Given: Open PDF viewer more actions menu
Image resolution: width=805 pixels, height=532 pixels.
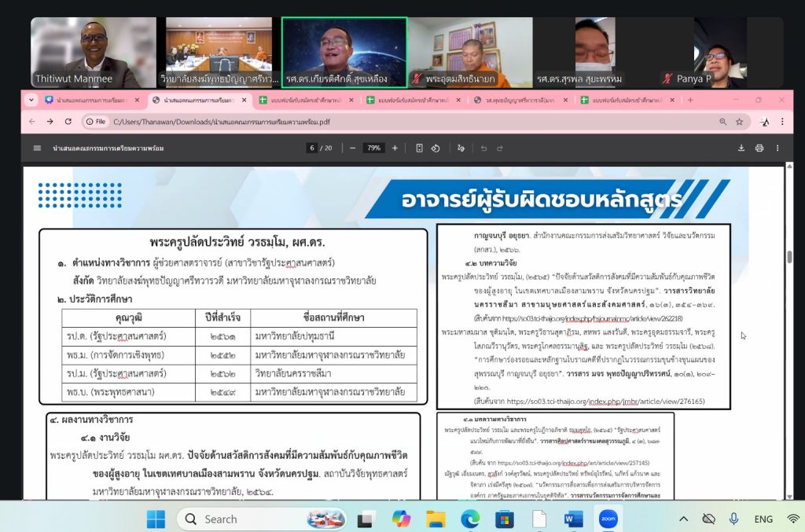Looking at the screenshot, I should (x=778, y=148).
